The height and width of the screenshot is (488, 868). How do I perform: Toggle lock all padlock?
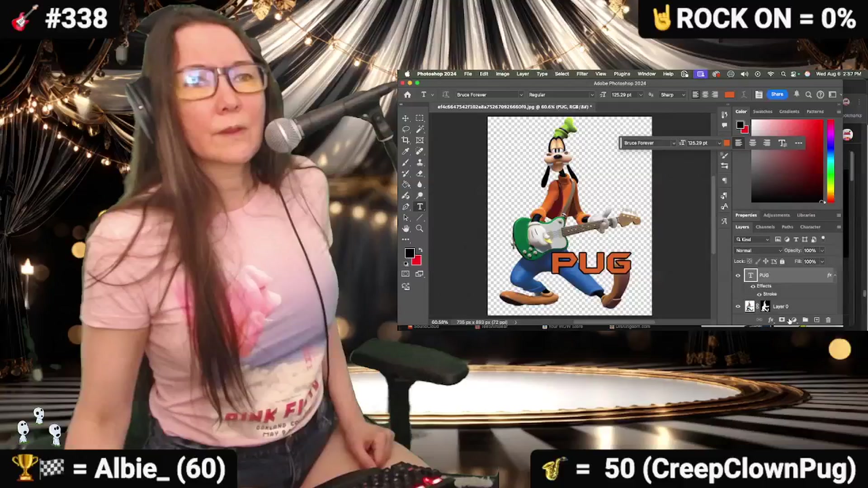point(782,261)
